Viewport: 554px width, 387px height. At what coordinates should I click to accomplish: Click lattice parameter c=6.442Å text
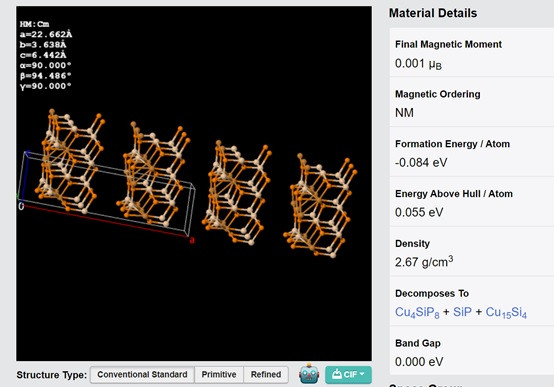click(x=43, y=55)
